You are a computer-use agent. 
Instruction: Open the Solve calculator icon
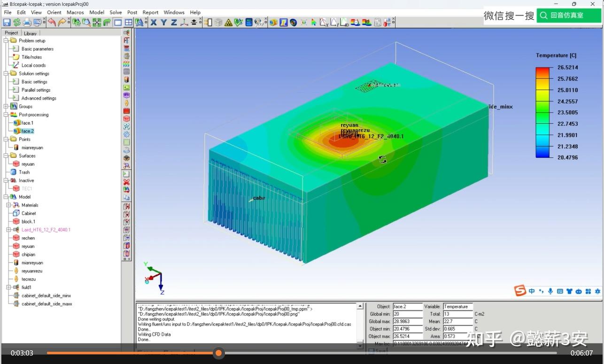249,22
